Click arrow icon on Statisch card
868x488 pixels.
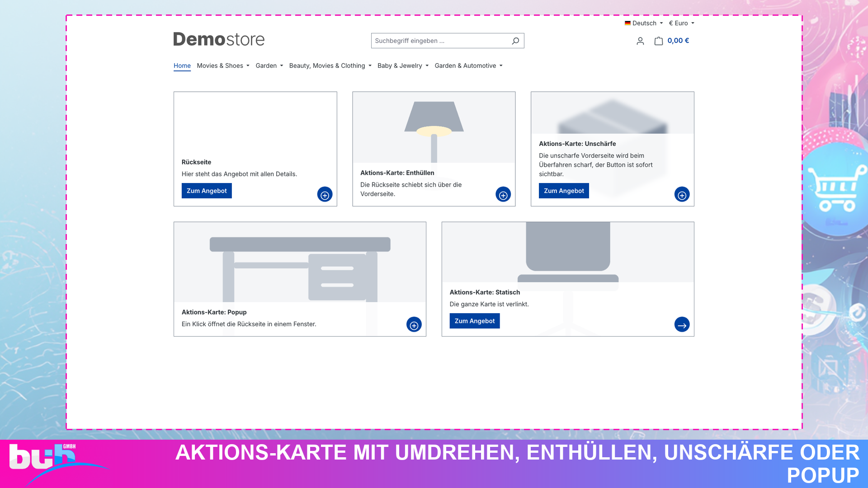click(682, 325)
